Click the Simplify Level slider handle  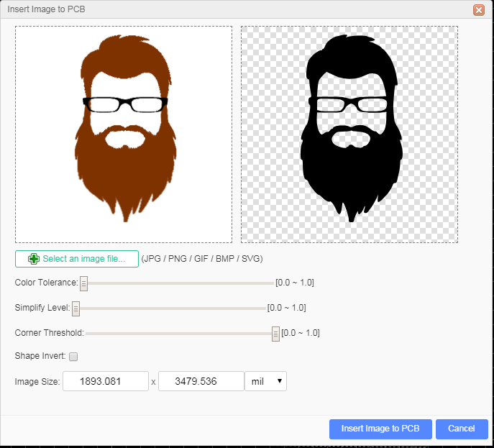pos(76,308)
